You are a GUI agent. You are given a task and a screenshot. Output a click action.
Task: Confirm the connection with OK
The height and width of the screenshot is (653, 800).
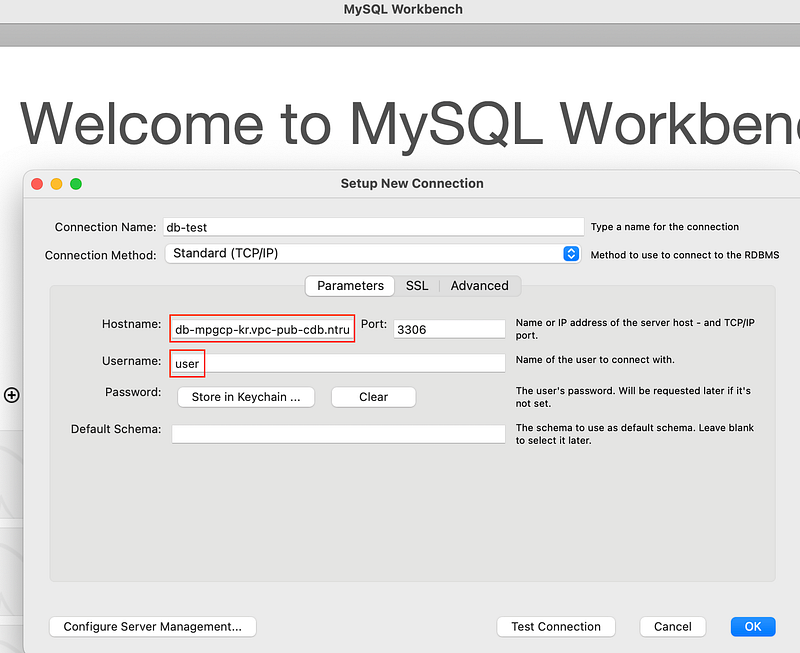coord(753,626)
